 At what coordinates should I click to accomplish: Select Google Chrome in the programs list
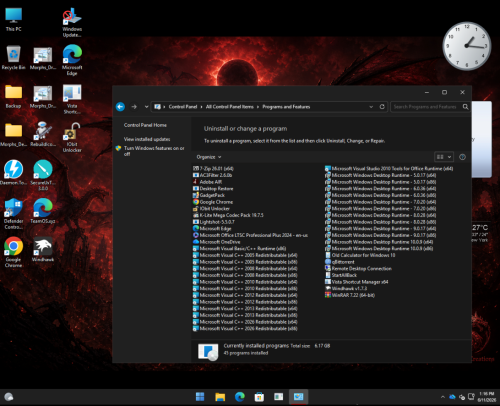(x=213, y=202)
